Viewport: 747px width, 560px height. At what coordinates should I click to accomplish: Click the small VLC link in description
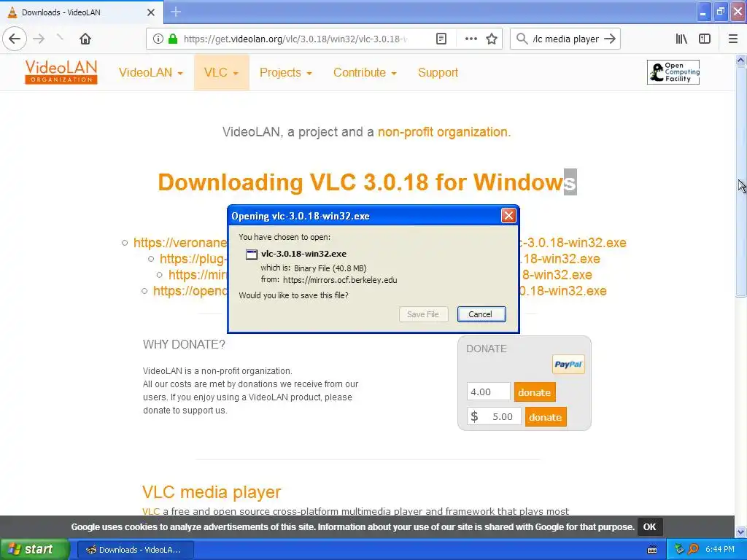150,511
